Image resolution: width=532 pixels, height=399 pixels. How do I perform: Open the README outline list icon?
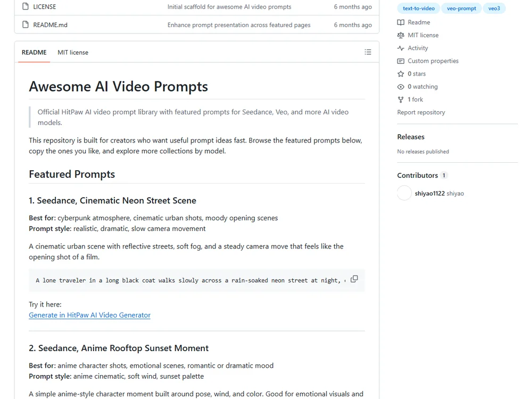point(368,52)
